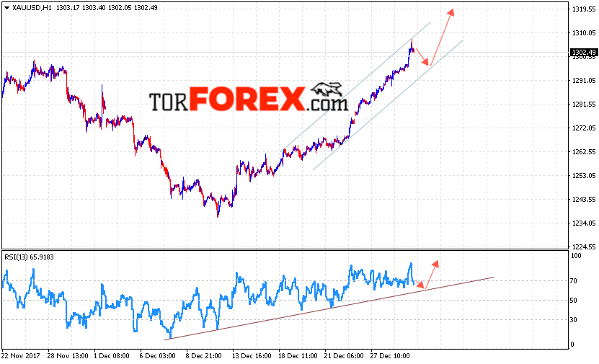Viewport: 599px width, 364px height.
Task: Click the 1291.05 price axis label
Action: point(584,80)
